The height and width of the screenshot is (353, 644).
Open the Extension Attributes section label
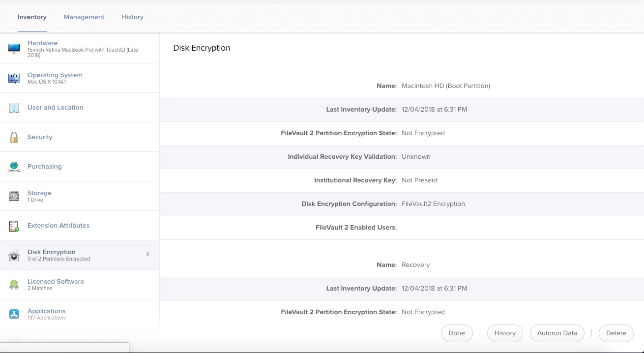59,225
